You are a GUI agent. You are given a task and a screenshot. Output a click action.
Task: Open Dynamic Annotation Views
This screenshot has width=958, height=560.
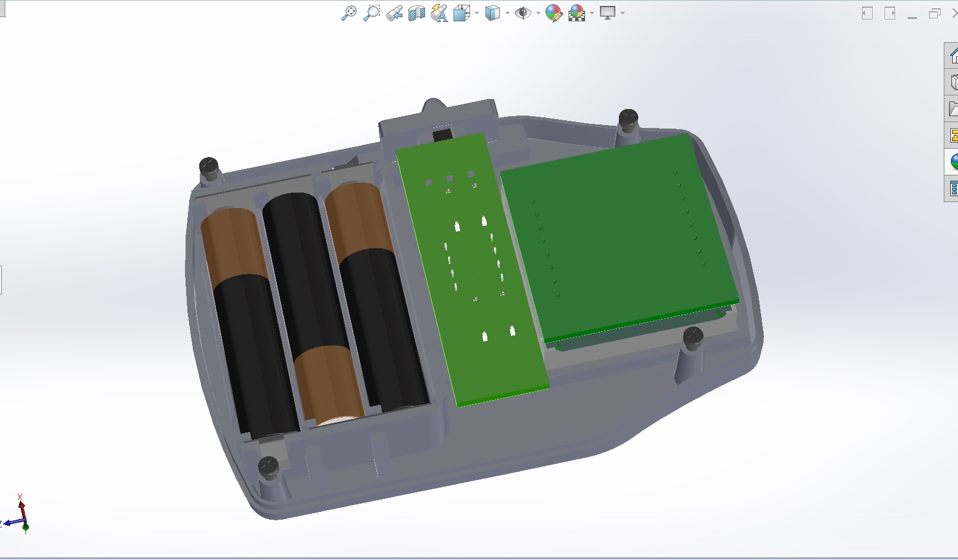coord(439,13)
